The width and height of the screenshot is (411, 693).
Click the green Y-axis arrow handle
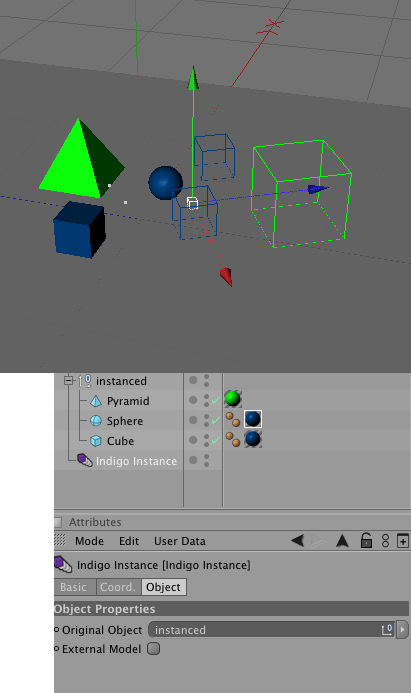click(193, 79)
